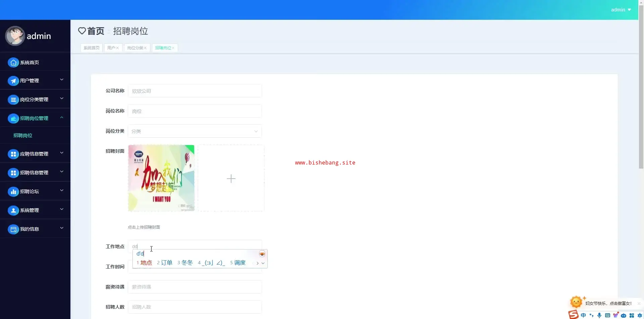Image resolution: width=644 pixels, height=319 pixels.
Task: Click the heart icon beside 首页
Action: [82, 31]
